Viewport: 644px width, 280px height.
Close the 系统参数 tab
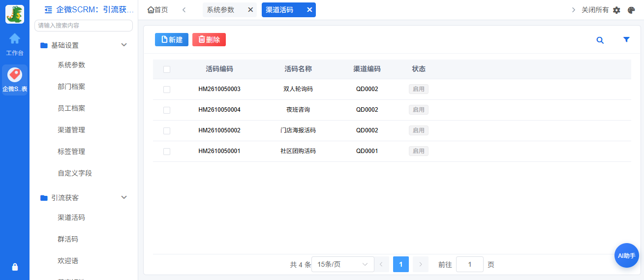[x=250, y=9]
